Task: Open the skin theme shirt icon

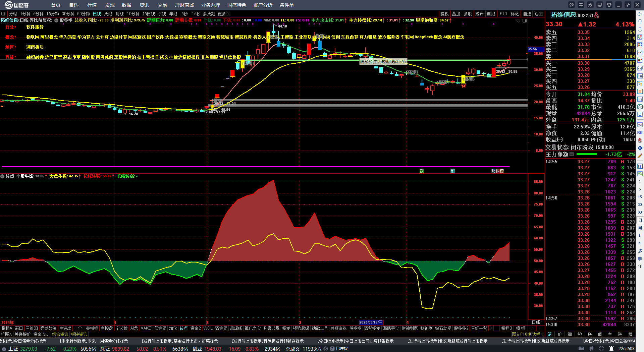Action: coord(609,5)
